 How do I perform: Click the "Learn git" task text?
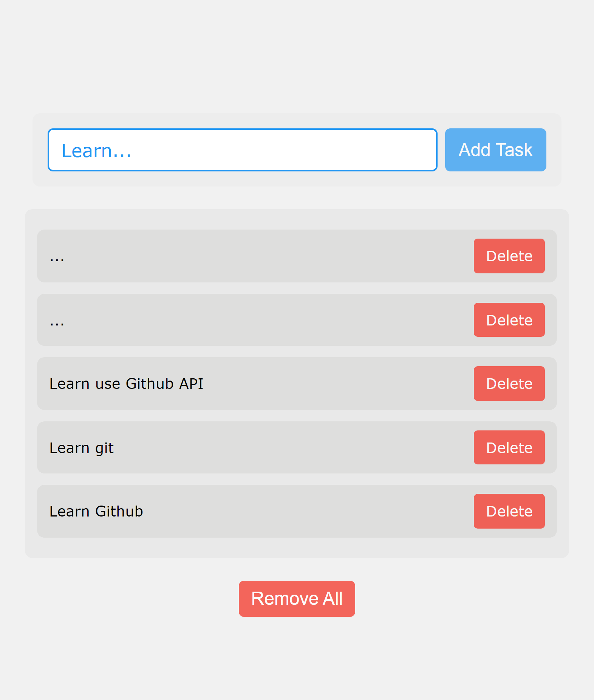pyautogui.click(x=82, y=448)
